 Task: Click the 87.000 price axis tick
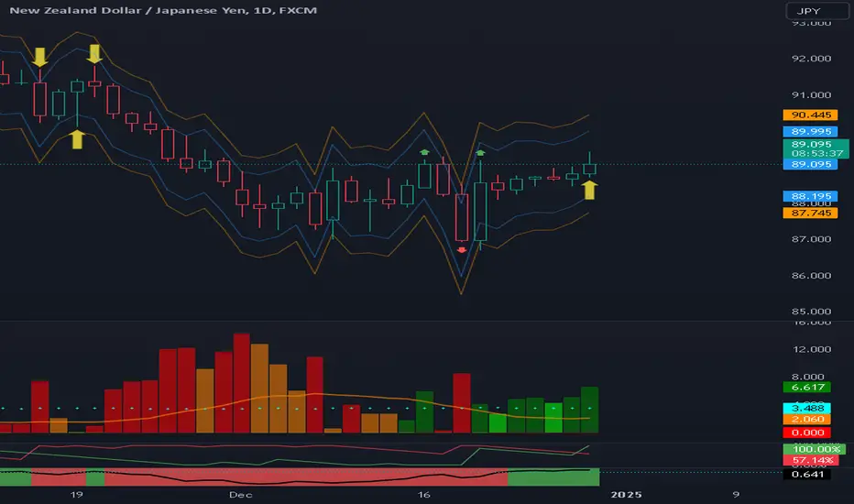point(811,238)
